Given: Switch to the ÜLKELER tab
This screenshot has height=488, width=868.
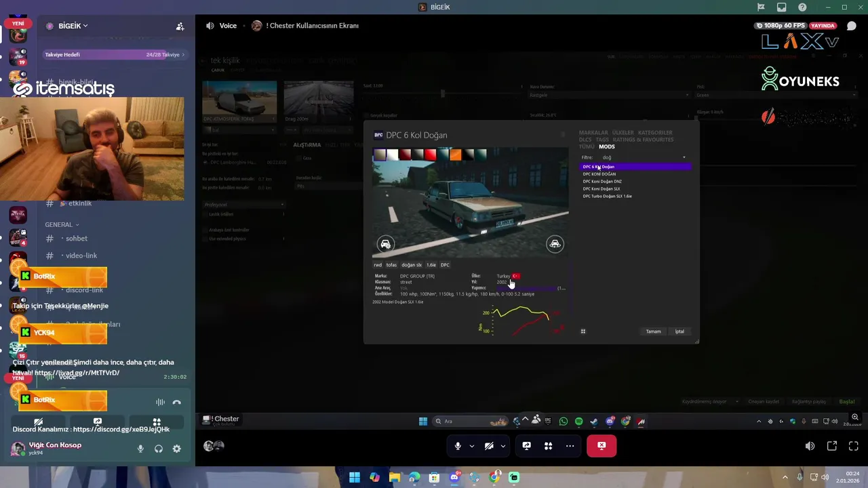Looking at the screenshot, I should coord(623,133).
